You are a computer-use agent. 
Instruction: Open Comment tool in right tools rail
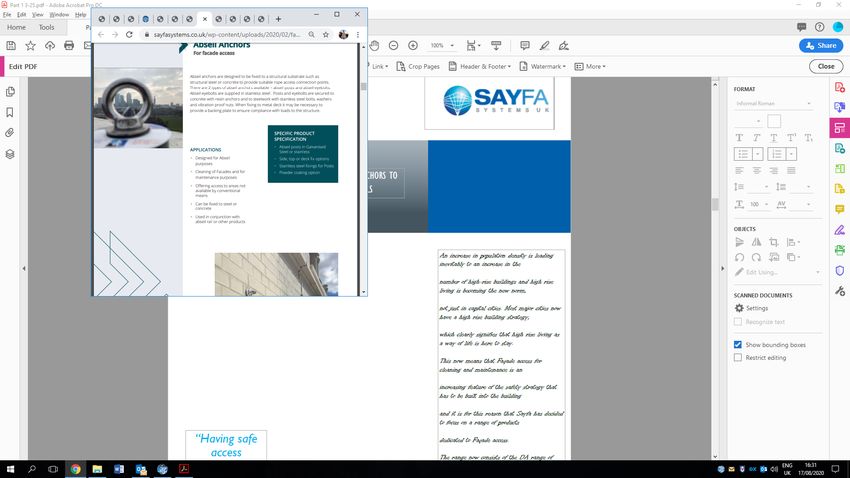(x=840, y=209)
